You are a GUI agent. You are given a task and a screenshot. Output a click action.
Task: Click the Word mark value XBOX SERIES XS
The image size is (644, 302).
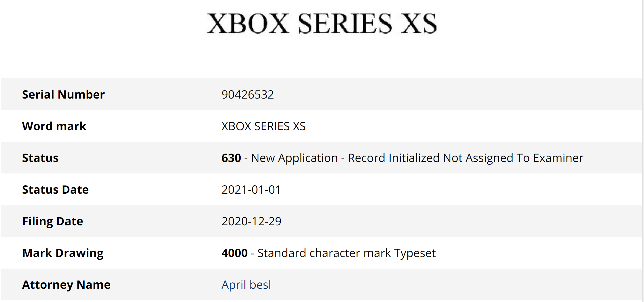pos(263,126)
